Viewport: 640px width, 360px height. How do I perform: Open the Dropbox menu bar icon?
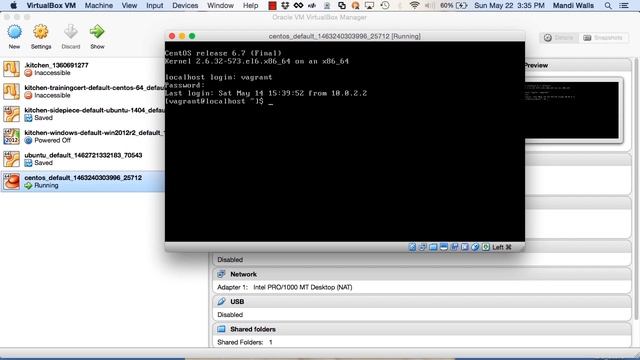coord(285,5)
